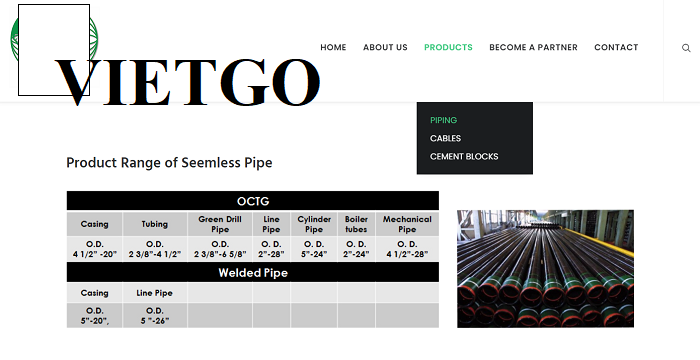The width and height of the screenshot is (700, 360).
Task: Click the green globe logo icon
Action: point(54,39)
